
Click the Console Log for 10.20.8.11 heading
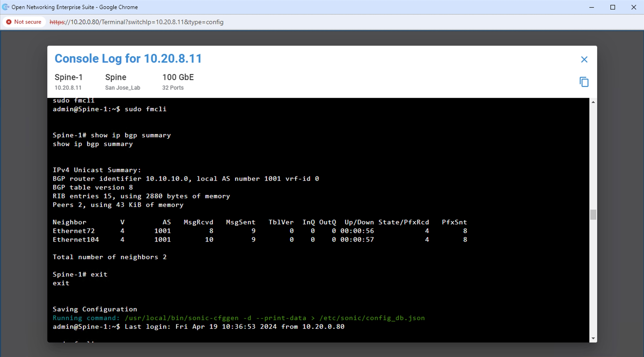pyautogui.click(x=128, y=58)
